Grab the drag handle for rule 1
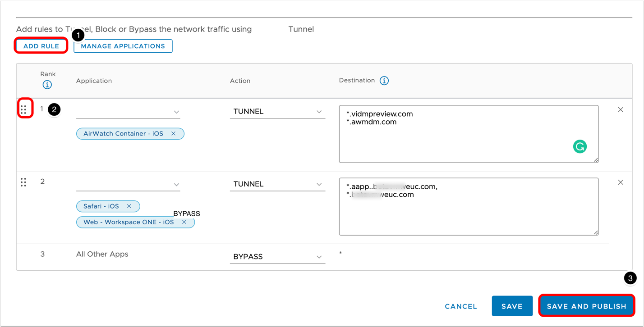The height and width of the screenshot is (327, 644). (23, 109)
